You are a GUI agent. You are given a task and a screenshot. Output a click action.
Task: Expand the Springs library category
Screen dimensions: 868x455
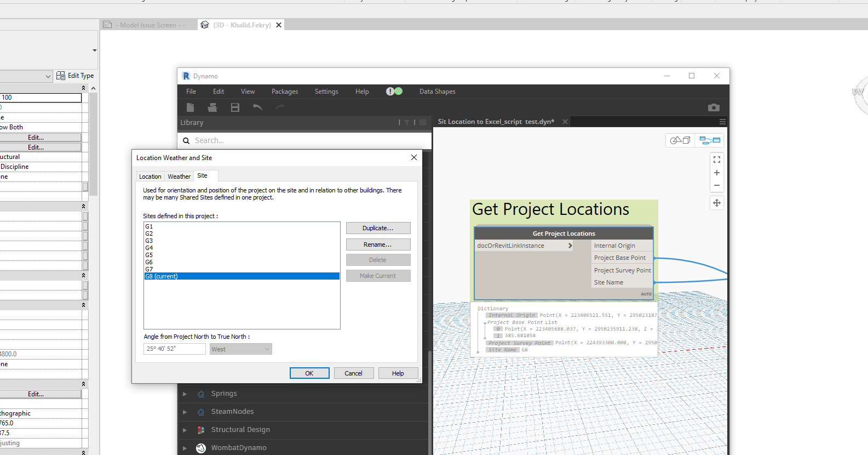click(185, 394)
